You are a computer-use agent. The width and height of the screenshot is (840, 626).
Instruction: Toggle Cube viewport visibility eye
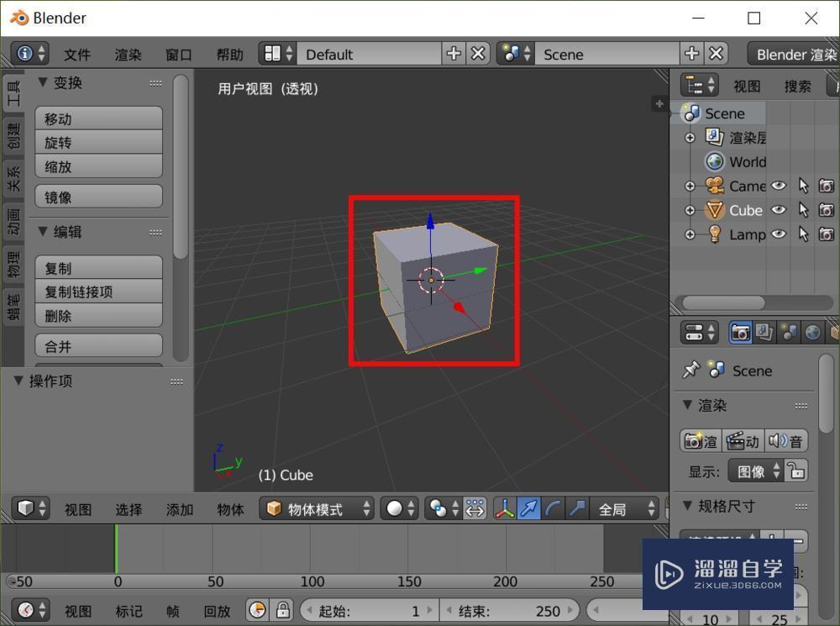click(x=779, y=210)
